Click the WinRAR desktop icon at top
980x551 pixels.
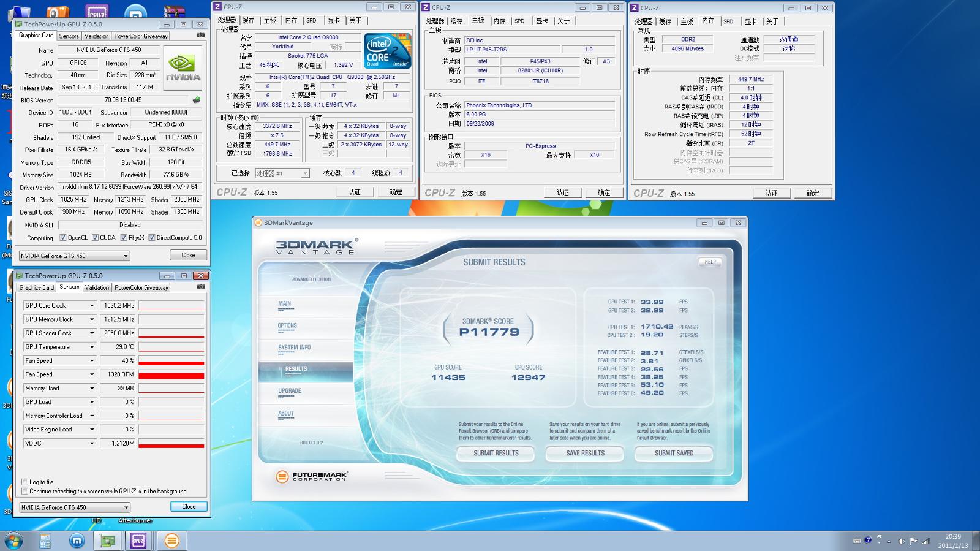pos(175,11)
